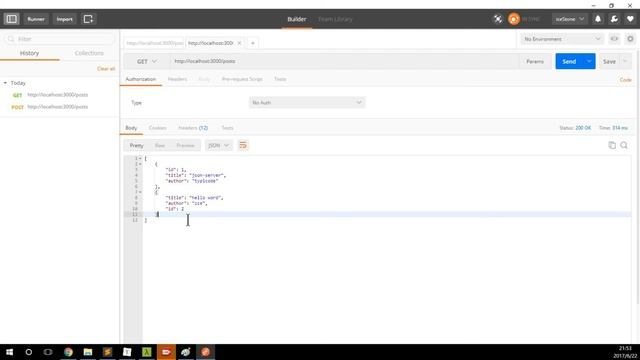Viewport: 640px width, 360px height.
Task: Click the Params button
Action: 535,61
